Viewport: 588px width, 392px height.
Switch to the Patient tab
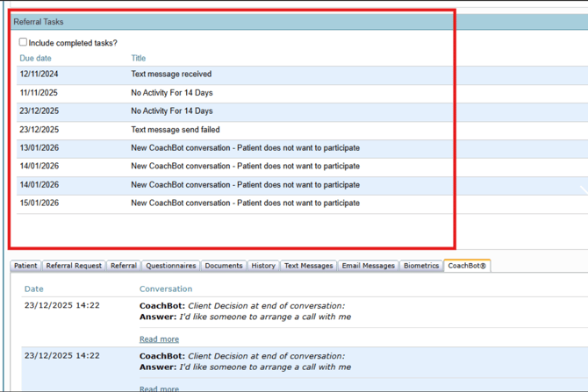(x=25, y=266)
